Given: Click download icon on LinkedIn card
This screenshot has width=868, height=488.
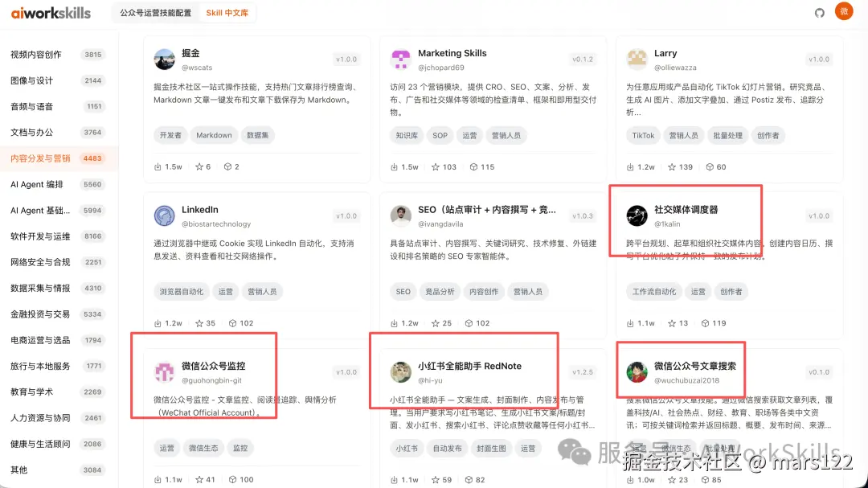Looking at the screenshot, I should coord(158,323).
